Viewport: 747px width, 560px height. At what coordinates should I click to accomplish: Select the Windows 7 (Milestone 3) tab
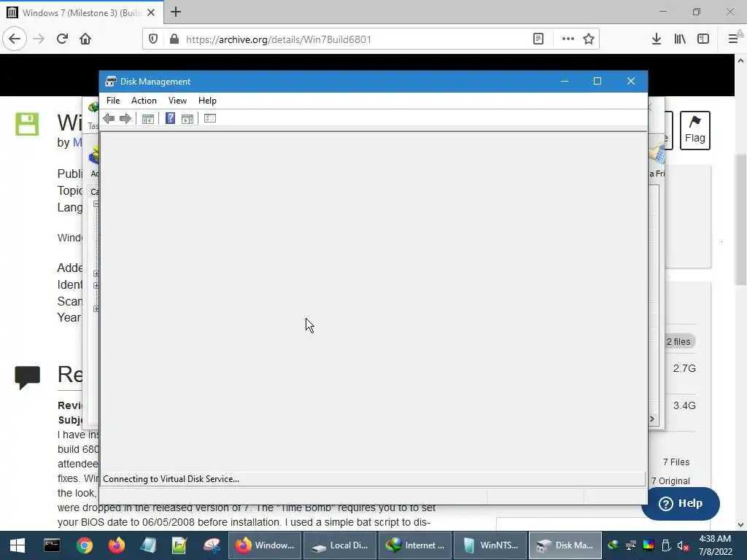[81, 13]
